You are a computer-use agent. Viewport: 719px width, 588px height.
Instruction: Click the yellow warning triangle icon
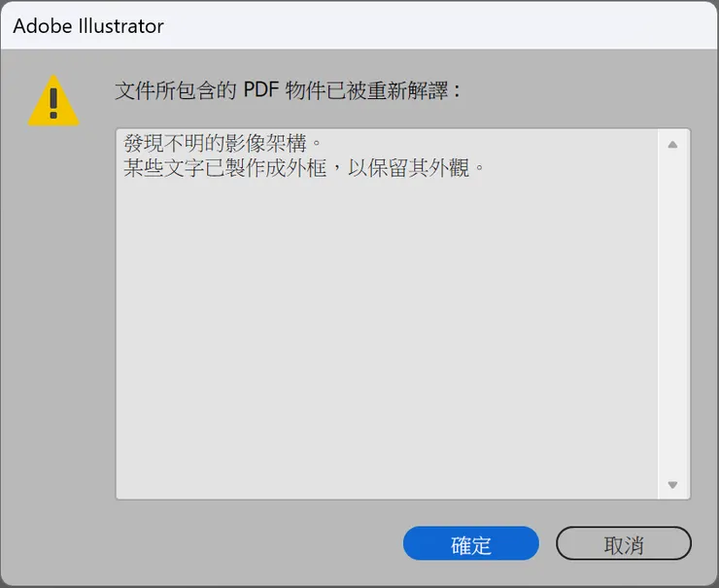click(x=53, y=100)
